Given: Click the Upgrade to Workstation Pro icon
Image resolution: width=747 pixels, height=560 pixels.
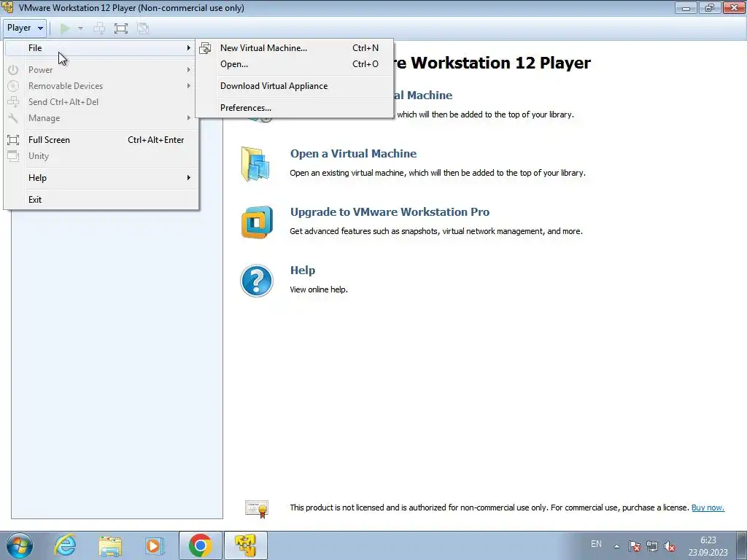Looking at the screenshot, I should (x=257, y=222).
